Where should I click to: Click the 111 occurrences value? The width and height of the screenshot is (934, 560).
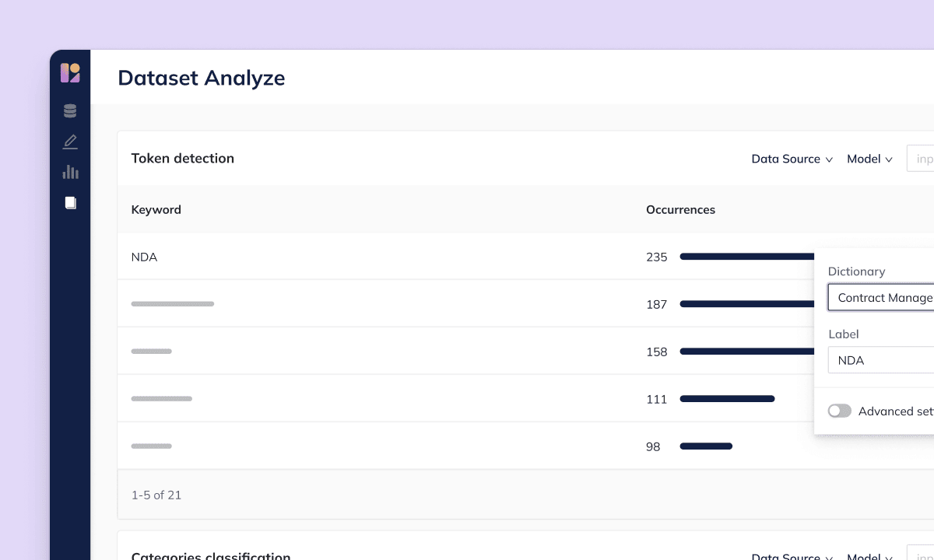click(x=657, y=399)
